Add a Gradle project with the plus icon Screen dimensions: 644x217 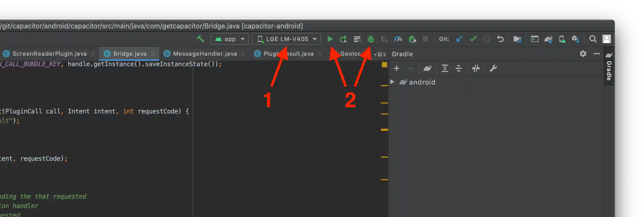click(397, 69)
